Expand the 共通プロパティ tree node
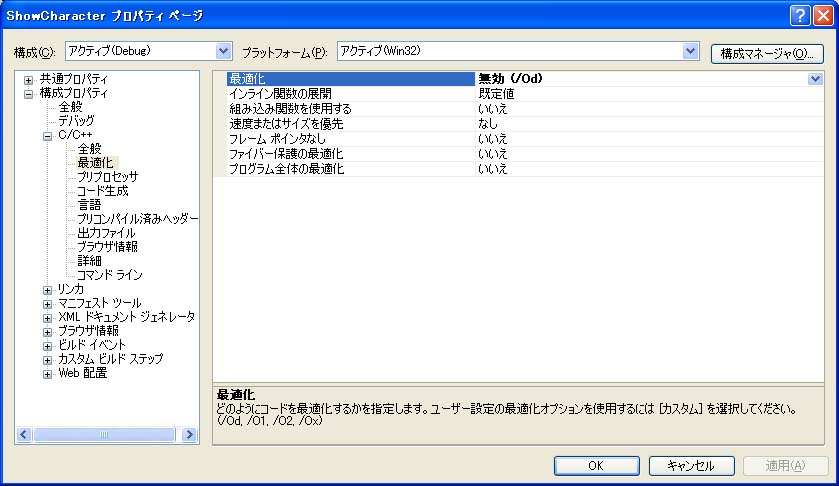839x486 pixels. click(x=28, y=80)
